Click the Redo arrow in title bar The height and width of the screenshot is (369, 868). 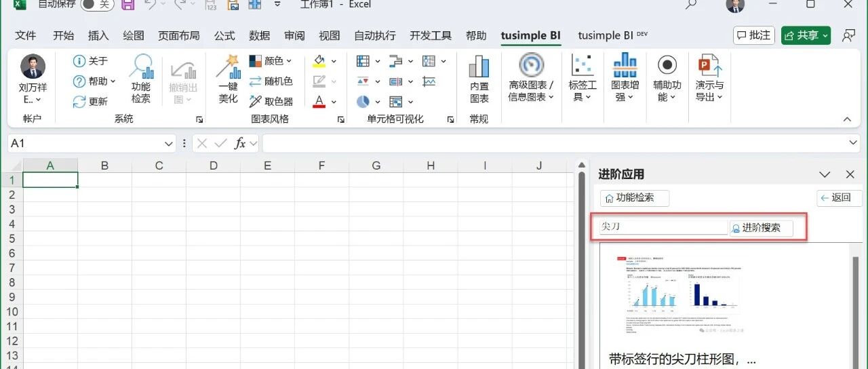pos(180,4)
